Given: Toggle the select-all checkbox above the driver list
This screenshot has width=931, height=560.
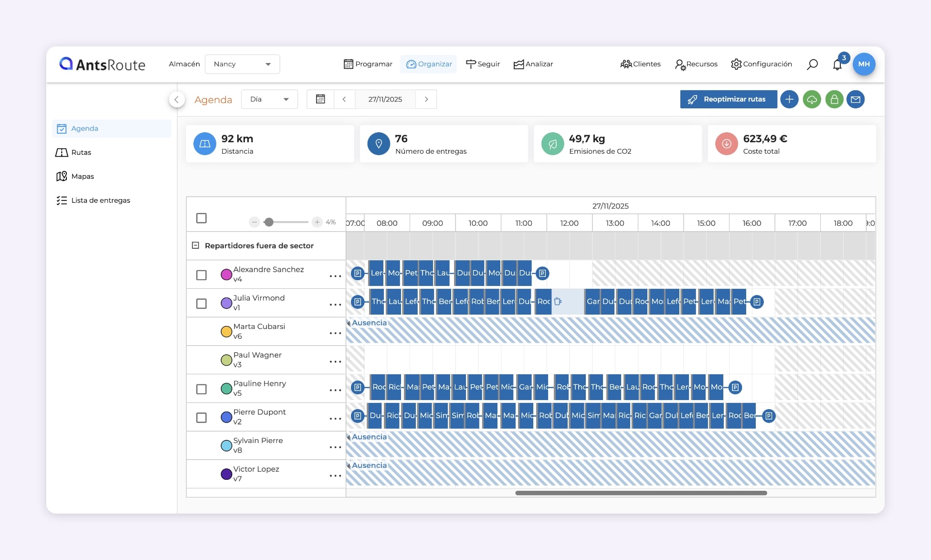Looking at the screenshot, I should [201, 218].
